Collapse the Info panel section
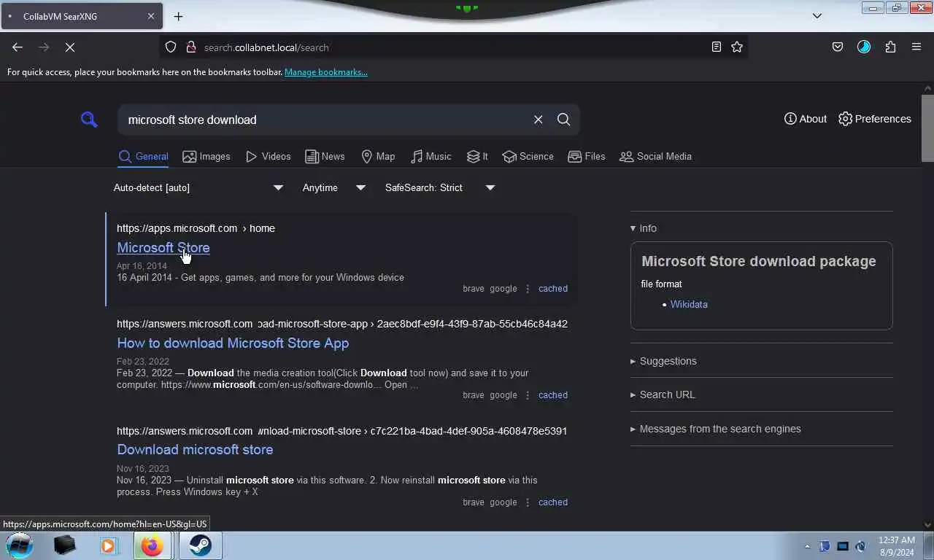Image resolution: width=934 pixels, height=560 pixels. pyautogui.click(x=644, y=228)
